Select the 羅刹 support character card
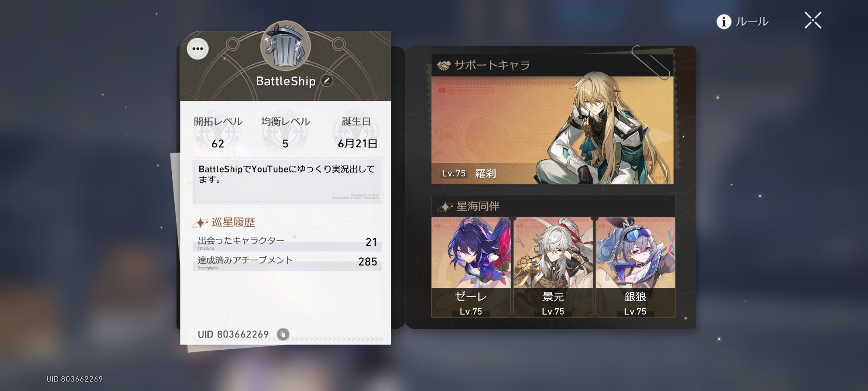This screenshot has height=391, width=868. pos(552,130)
